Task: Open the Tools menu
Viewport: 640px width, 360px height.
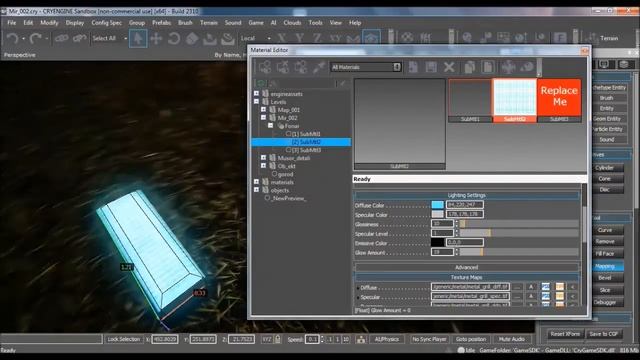Action: point(315,23)
